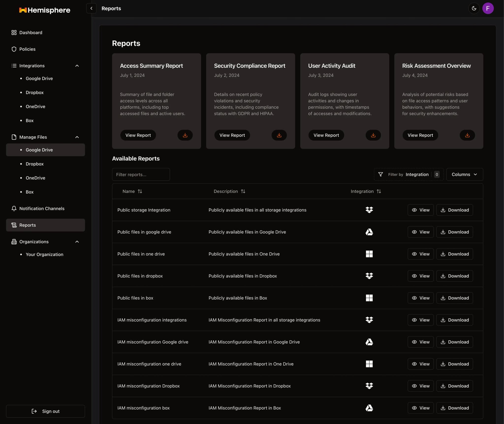504x424 pixels.
Task: View Public files in one drive report
Action: pyautogui.click(x=420, y=254)
